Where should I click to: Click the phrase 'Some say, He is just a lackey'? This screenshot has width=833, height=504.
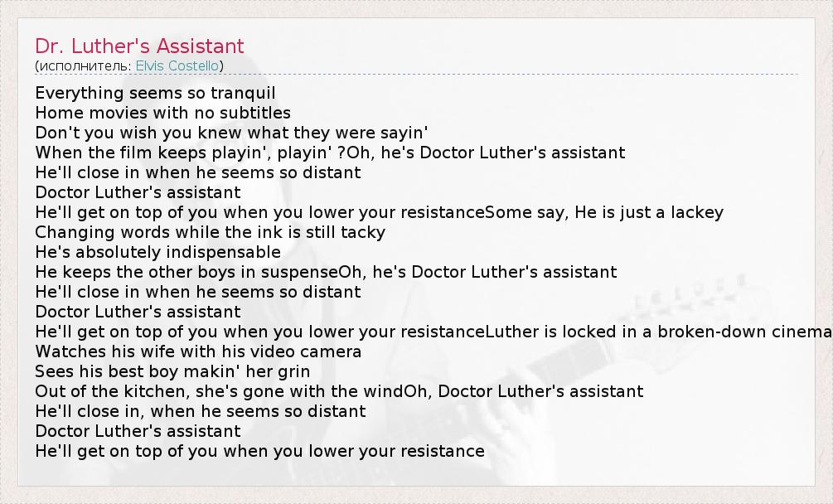coord(603,212)
